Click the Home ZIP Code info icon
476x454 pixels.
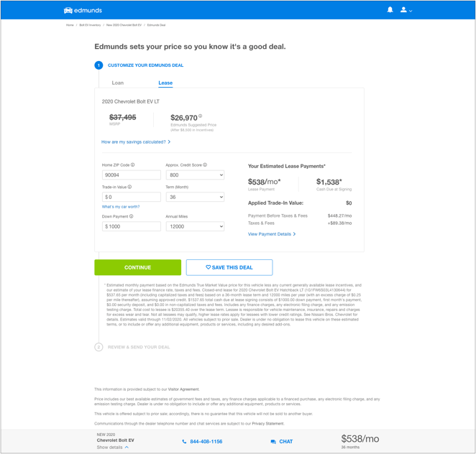click(x=132, y=165)
